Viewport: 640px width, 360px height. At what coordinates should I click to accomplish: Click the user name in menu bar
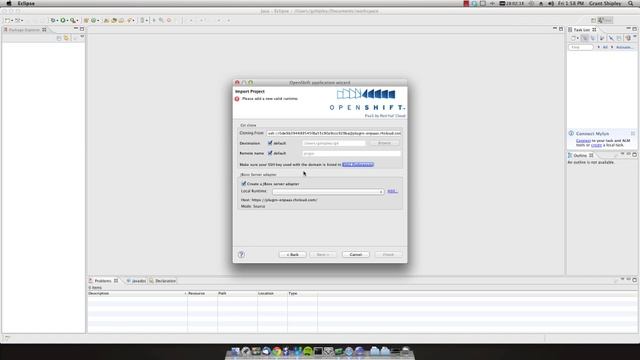pos(605,3)
